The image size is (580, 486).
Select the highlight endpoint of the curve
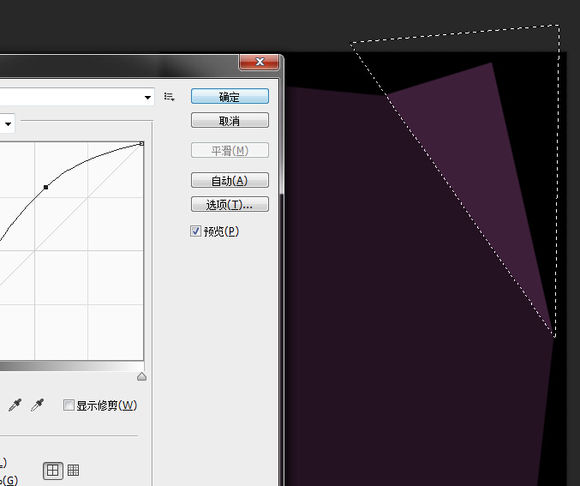click(142, 143)
